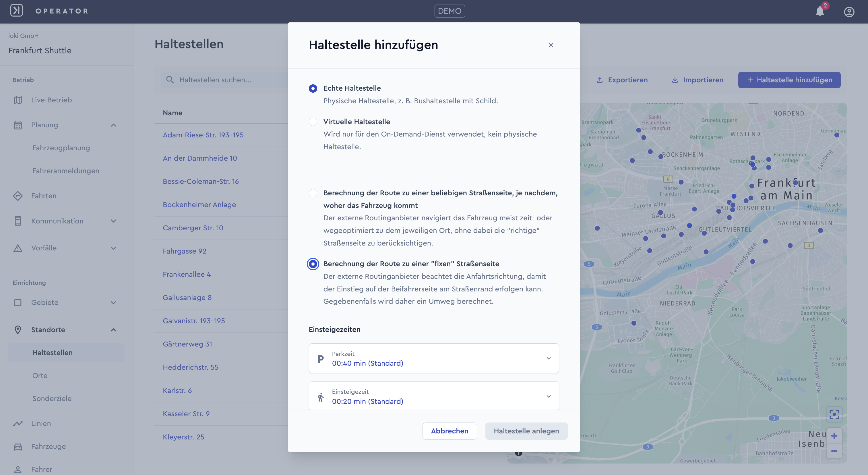Open the user account icon
868x475 pixels.
click(849, 12)
